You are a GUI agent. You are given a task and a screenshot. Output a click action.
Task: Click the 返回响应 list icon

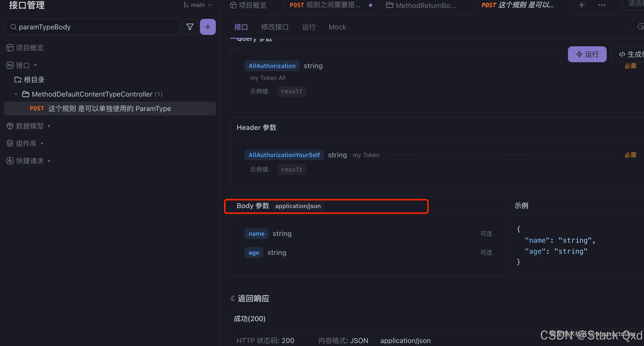coord(232,298)
